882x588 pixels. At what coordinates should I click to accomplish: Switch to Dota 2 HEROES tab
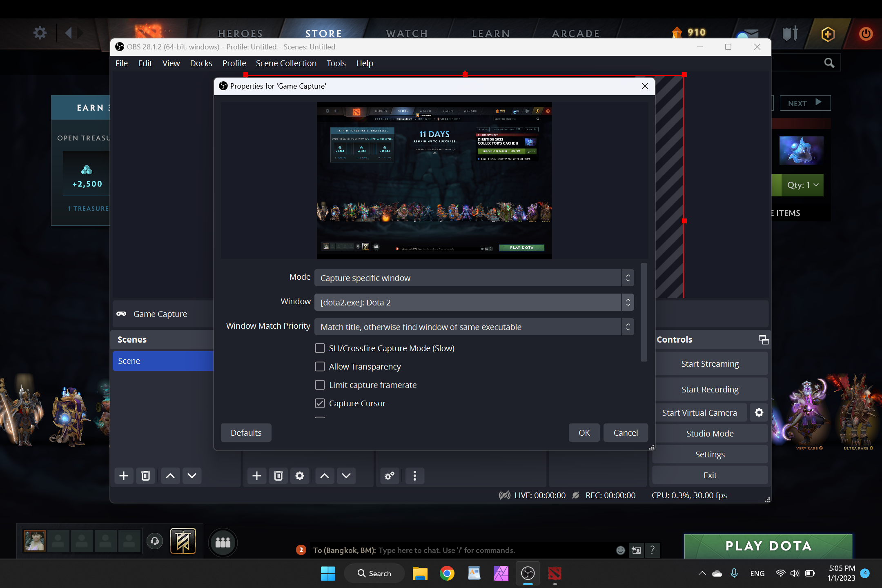(240, 33)
